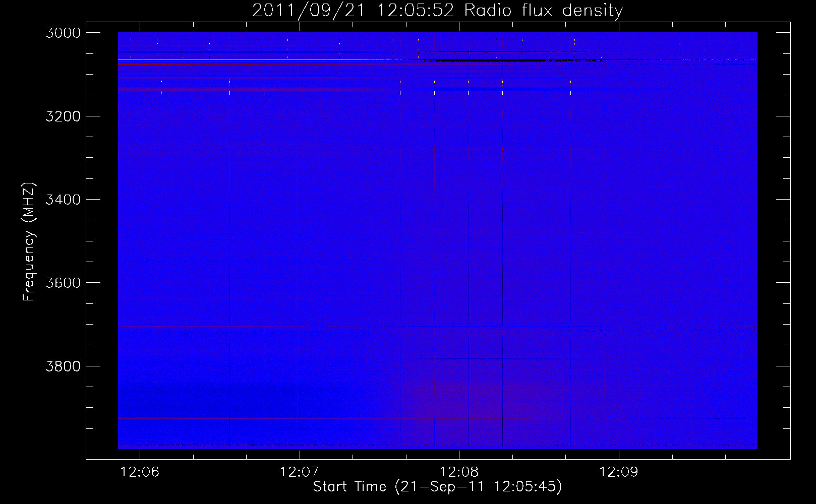
Task: Click the 3400 frequency tick label
Action: coord(63,200)
